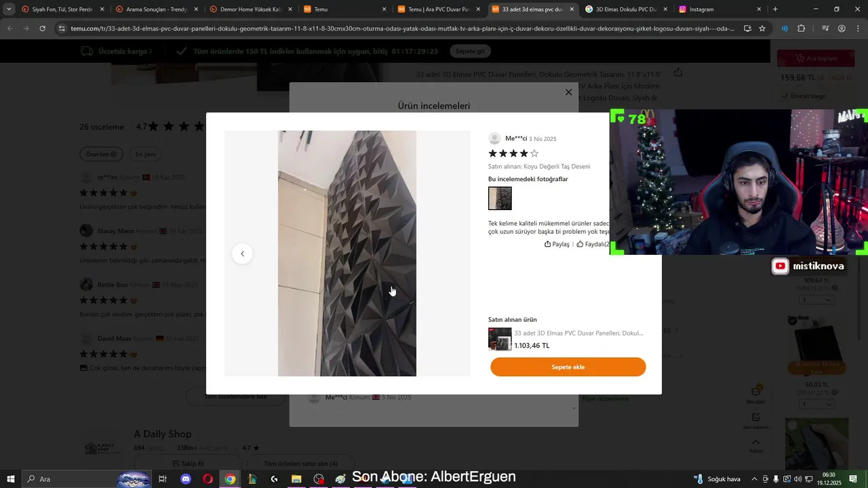This screenshot has width=868, height=488.
Task: Open the media control toolbar icon
Action: [x=825, y=28]
